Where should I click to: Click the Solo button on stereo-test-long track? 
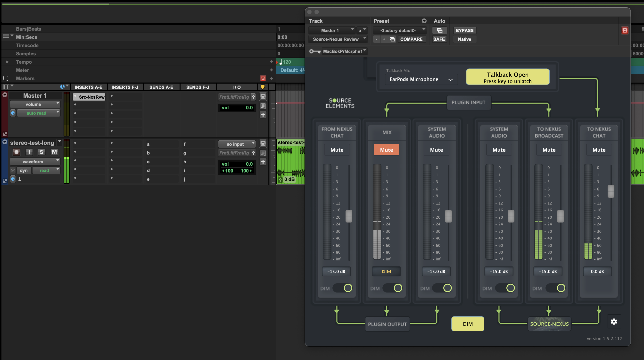point(41,152)
